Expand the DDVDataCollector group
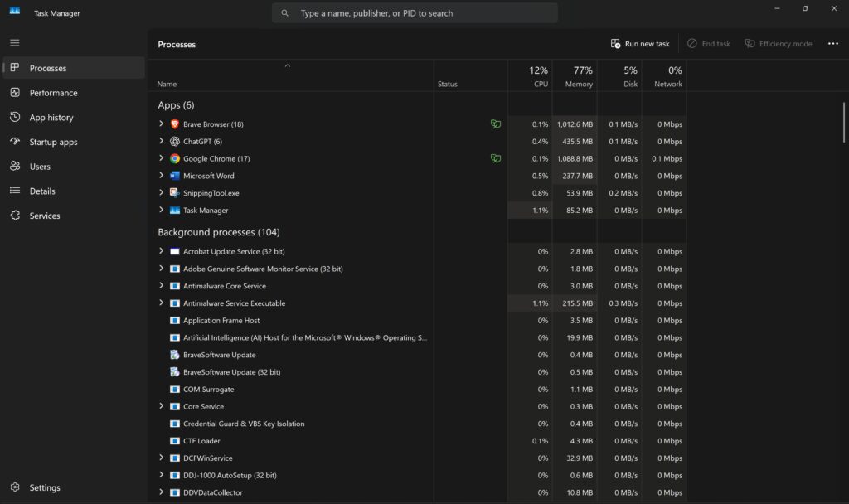849x504 pixels. point(161,492)
